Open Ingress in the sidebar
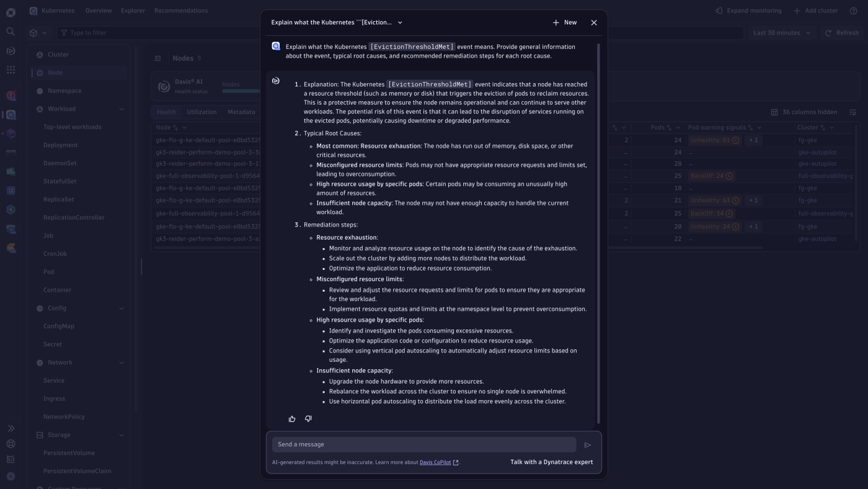Image resolution: width=868 pixels, height=489 pixels. (54, 398)
